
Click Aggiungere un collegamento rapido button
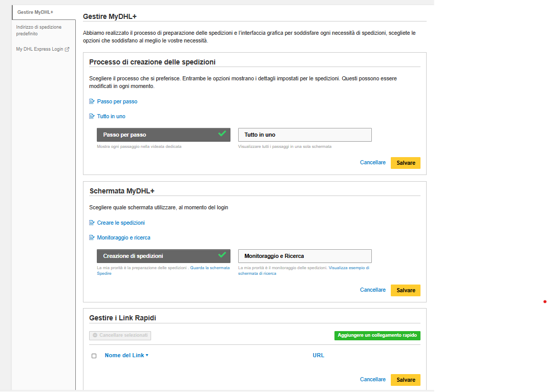pos(377,335)
